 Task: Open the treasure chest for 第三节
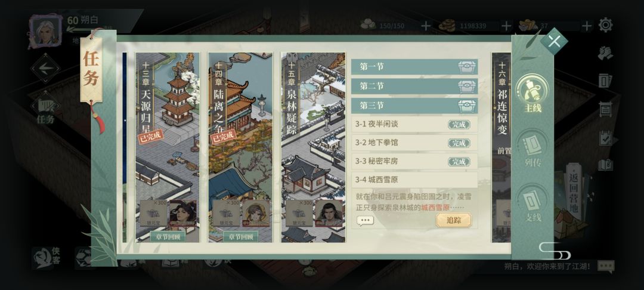(x=467, y=106)
